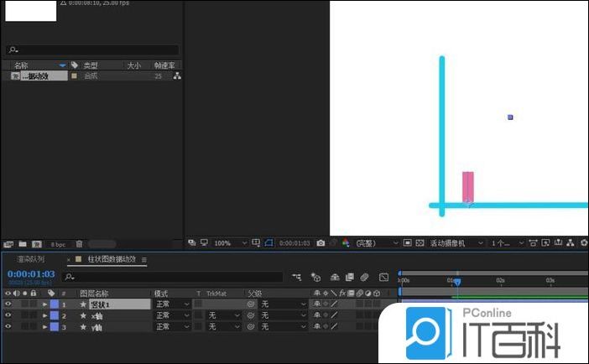
Task: Delete selected item with trash icon
Action: coord(79,244)
